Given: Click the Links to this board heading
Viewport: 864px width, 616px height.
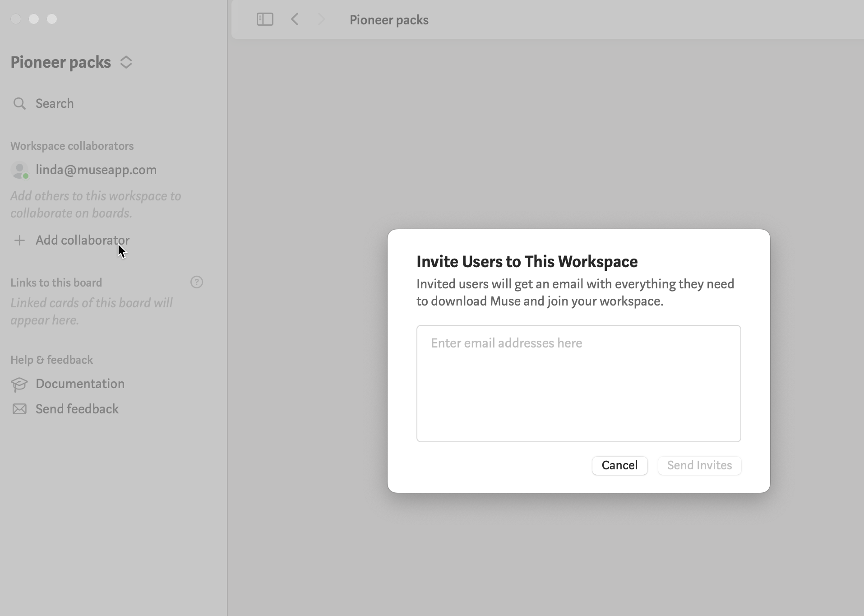Looking at the screenshot, I should pyautogui.click(x=56, y=283).
